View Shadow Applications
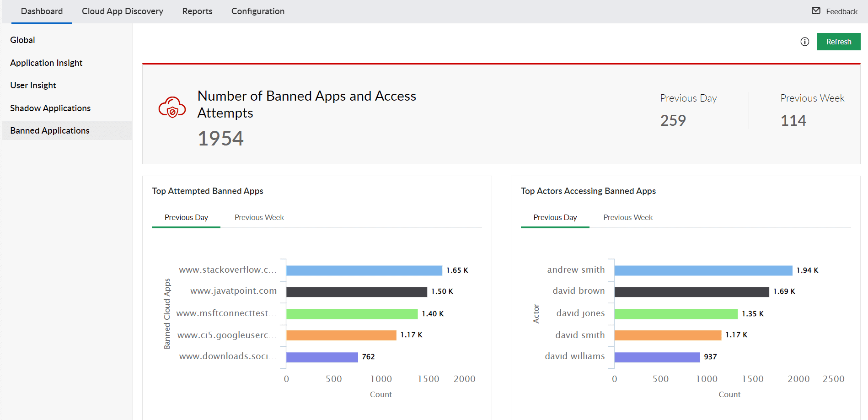The width and height of the screenshot is (868, 420). coord(50,108)
